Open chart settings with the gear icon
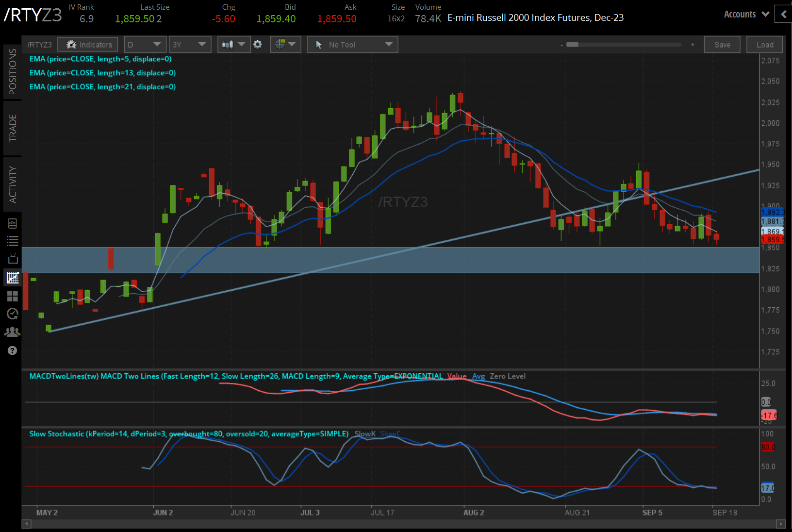The width and height of the screenshot is (792, 532). (x=258, y=44)
